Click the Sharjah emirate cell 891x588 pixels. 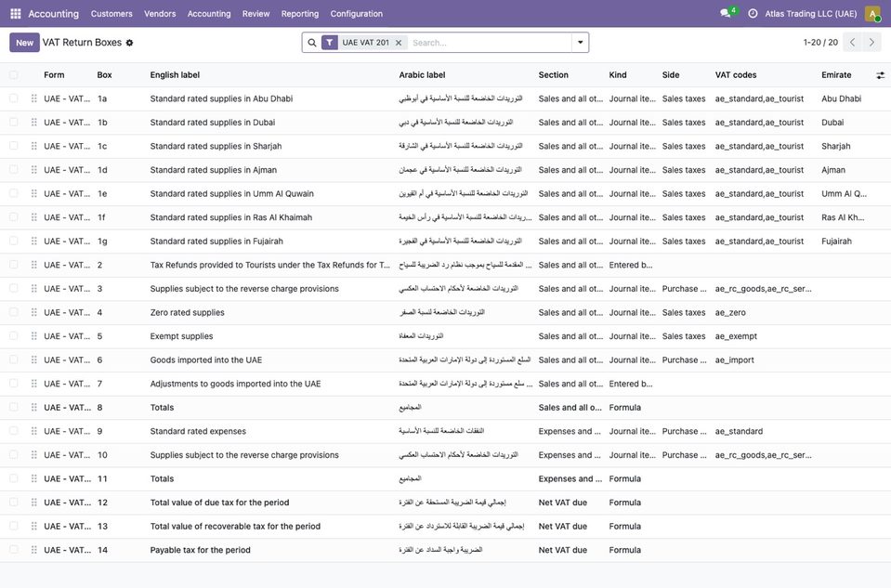coord(836,146)
